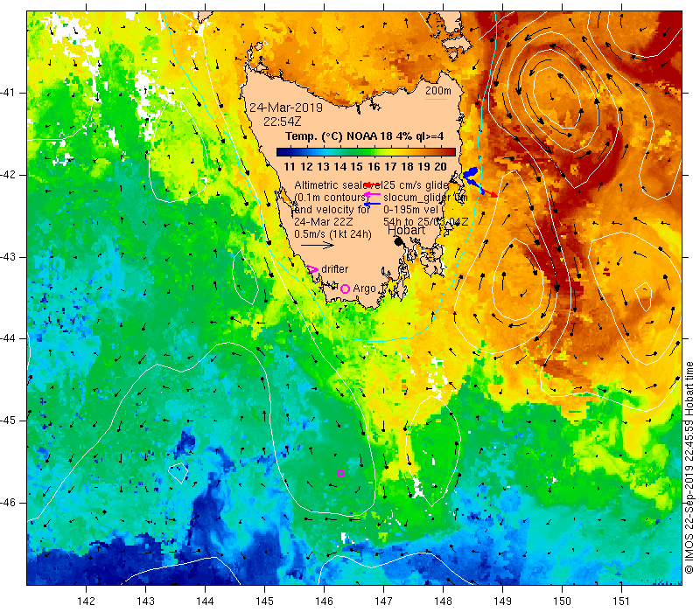The image size is (700, 612).
Task: Click the '24-Mar-2019' date text
Action: click(x=286, y=108)
